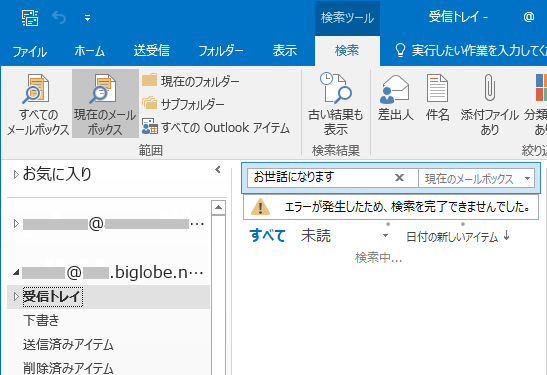Open the filter dropdown arrow beside 未読
Viewport: 547px width, 375px height.
[x=385, y=236]
